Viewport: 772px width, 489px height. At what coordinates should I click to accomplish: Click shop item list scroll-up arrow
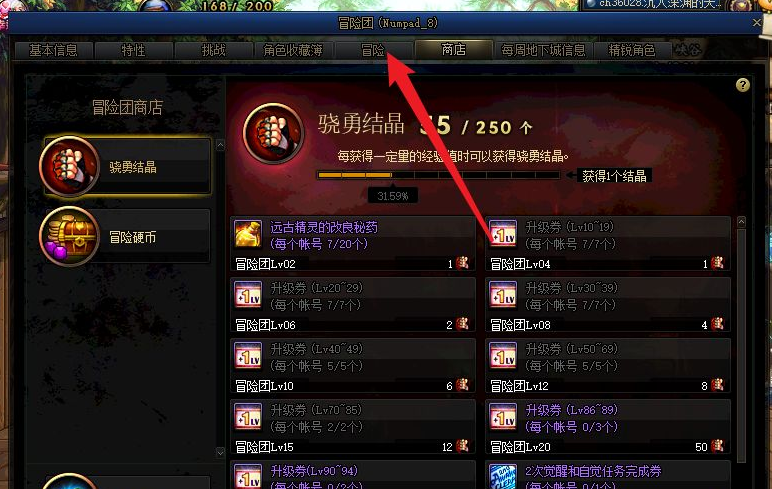741,222
